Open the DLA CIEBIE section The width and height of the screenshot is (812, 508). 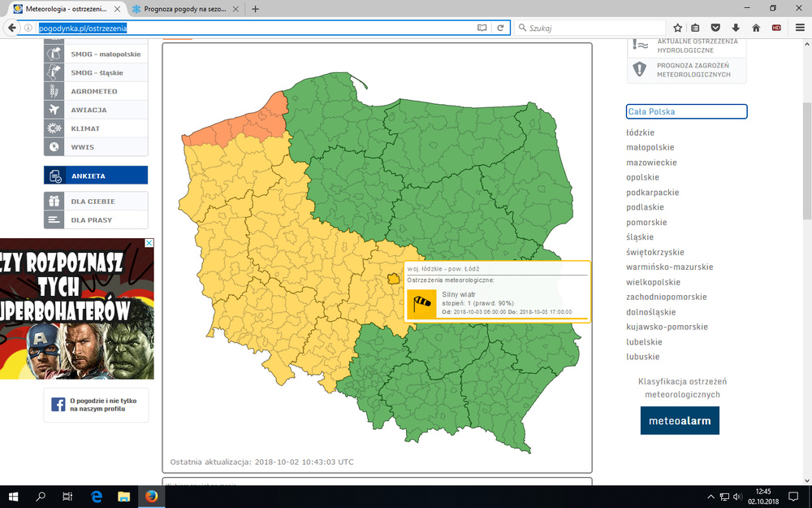[x=96, y=201]
